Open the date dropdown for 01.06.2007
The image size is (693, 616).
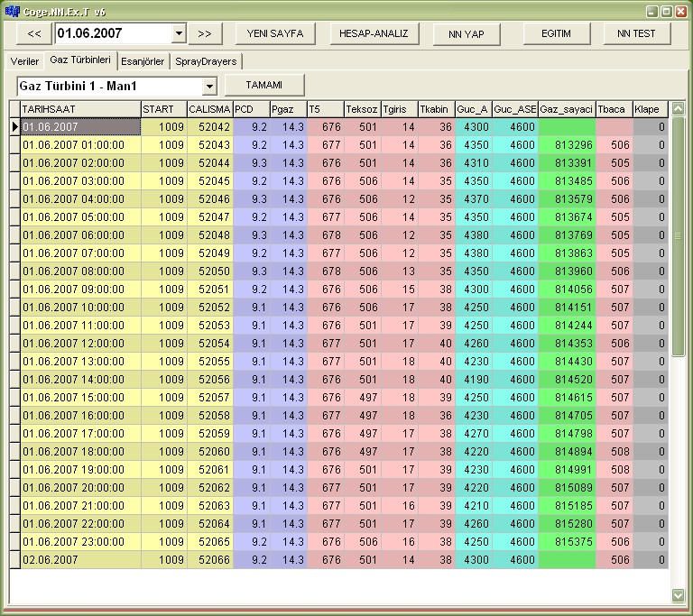(x=178, y=33)
